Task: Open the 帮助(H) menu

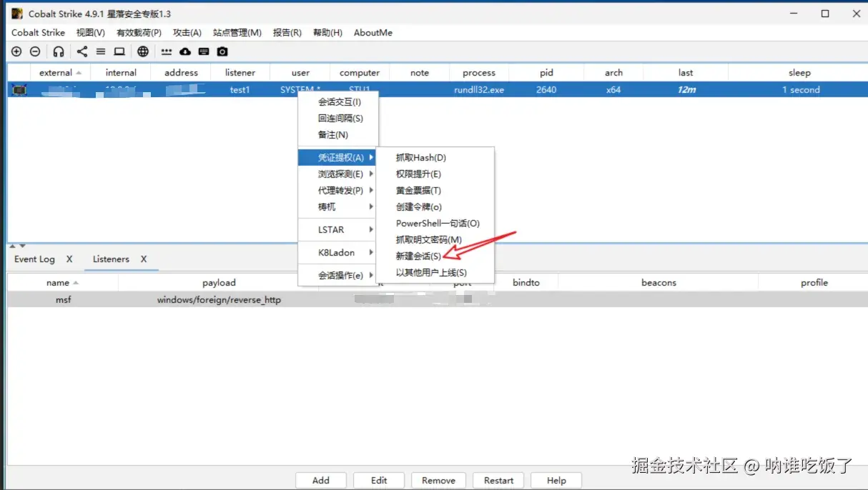Action: (327, 33)
